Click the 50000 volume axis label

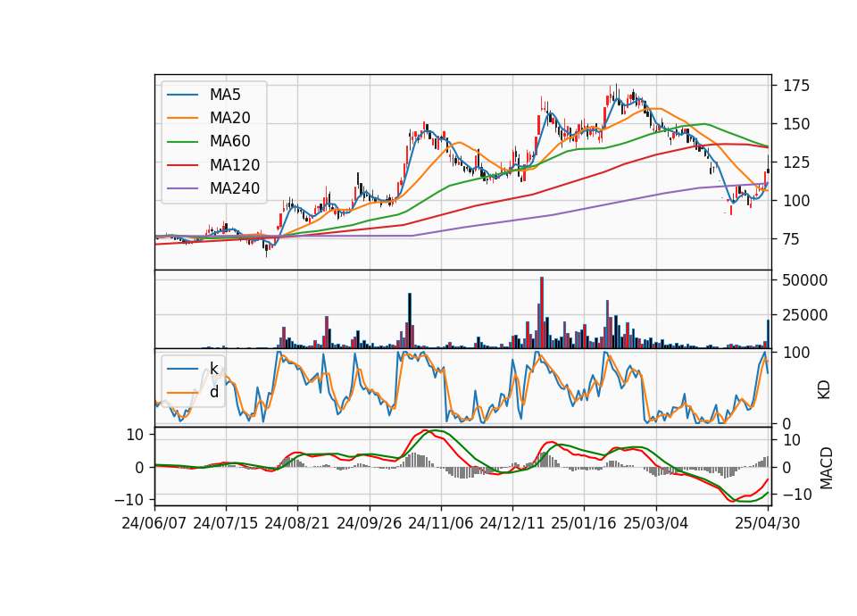805,280
